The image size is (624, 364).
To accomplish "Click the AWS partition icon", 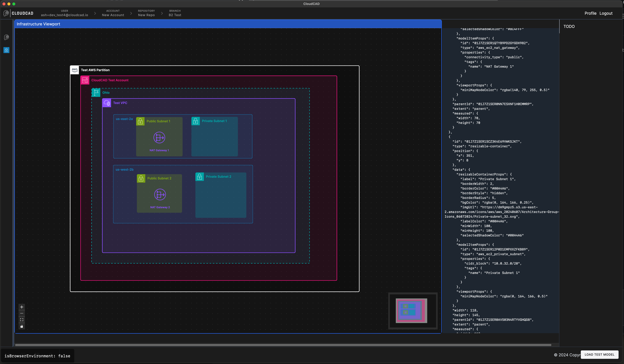I will point(75,70).
